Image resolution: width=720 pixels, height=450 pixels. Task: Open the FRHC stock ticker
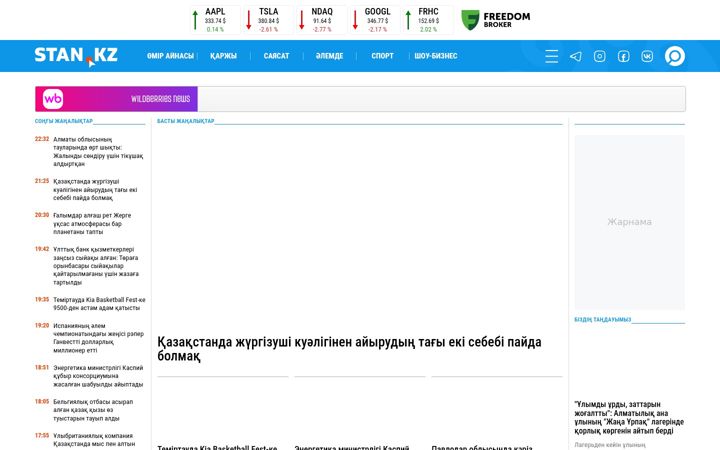(428, 20)
